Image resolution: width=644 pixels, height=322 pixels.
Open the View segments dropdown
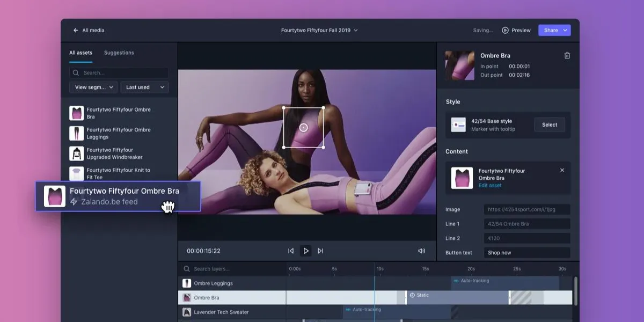pyautogui.click(x=93, y=87)
